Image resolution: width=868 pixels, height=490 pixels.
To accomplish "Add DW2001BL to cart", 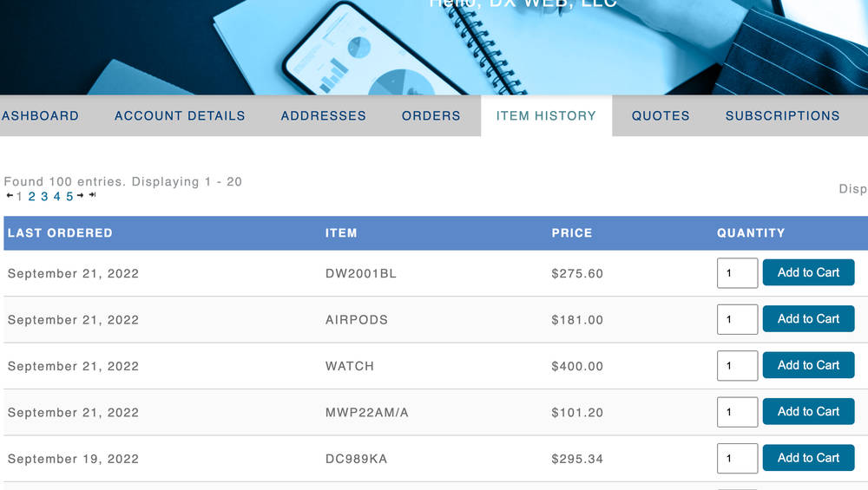I will tap(808, 272).
